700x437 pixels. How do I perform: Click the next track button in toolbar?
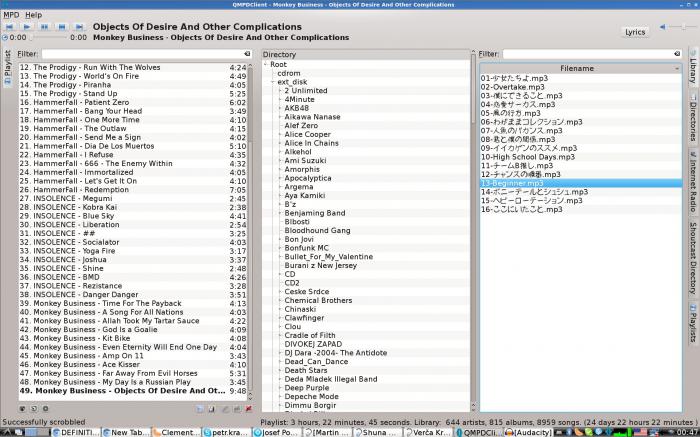coord(79,27)
